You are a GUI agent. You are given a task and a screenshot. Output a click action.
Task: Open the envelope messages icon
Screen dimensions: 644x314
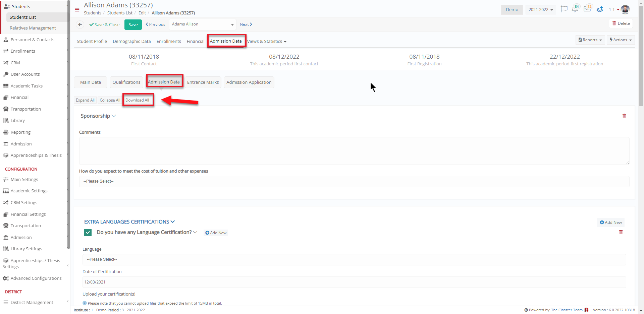[587, 9]
